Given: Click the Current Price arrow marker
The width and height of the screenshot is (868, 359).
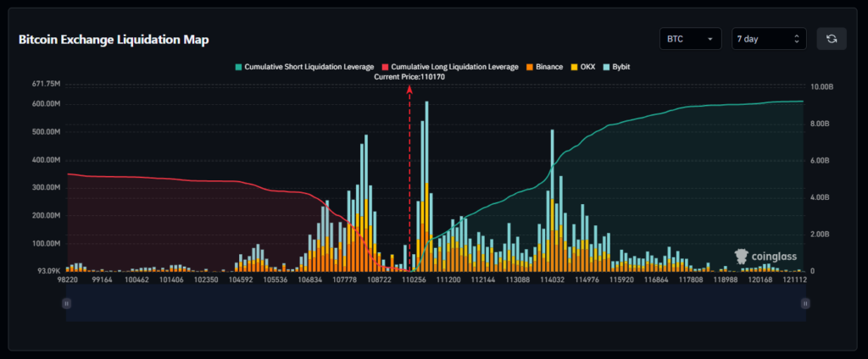Looking at the screenshot, I should 409,89.
